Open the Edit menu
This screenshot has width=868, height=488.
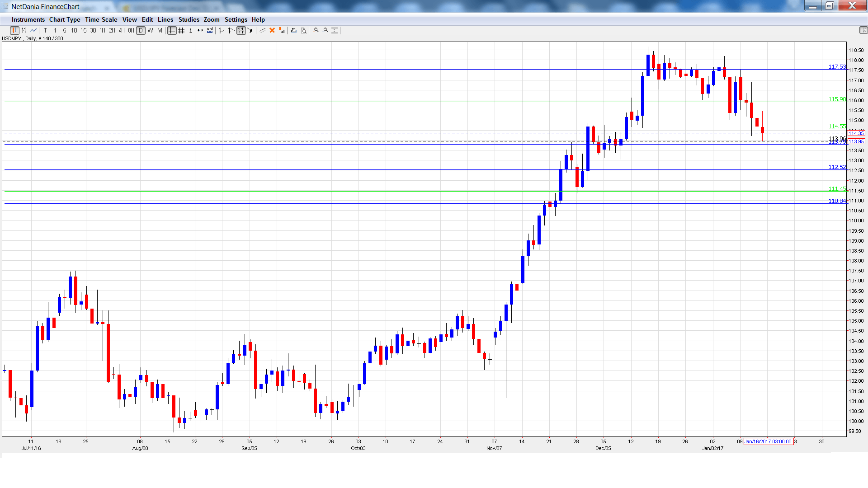[x=147, y=19]
